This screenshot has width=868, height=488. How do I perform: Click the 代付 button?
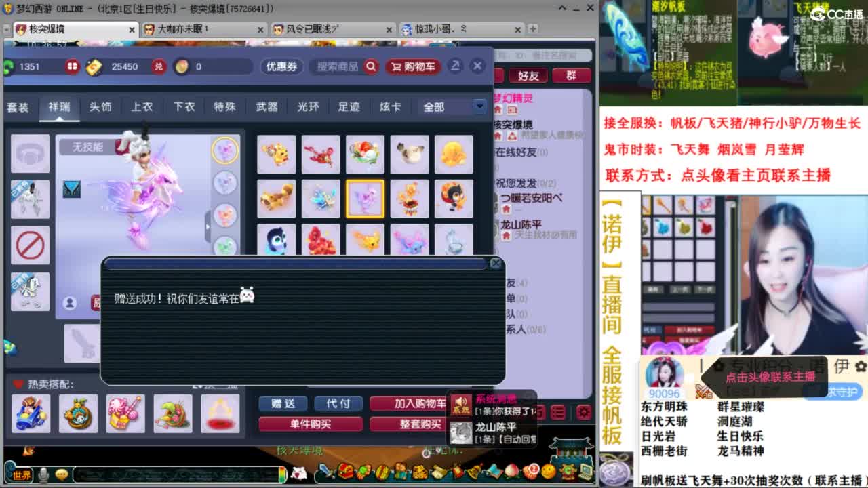point(338,403)
